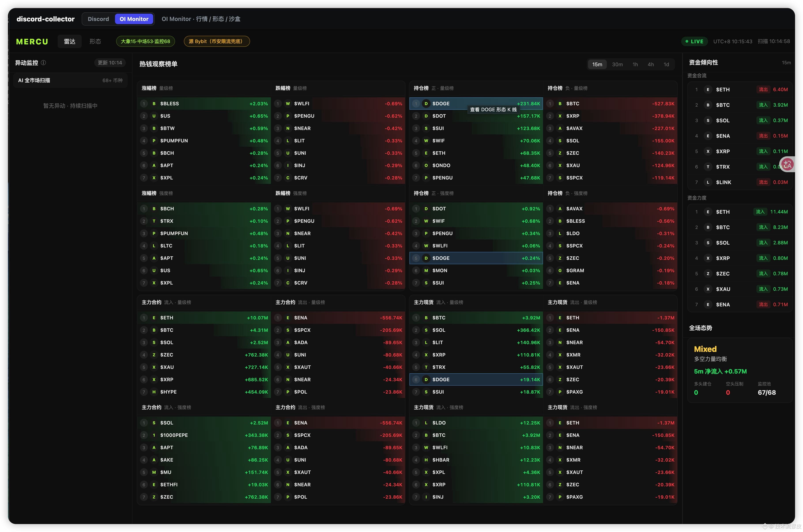Screen dimensions: 803x532
Task: Click the info icon beside 异动监控
Action: click(43, 63)
